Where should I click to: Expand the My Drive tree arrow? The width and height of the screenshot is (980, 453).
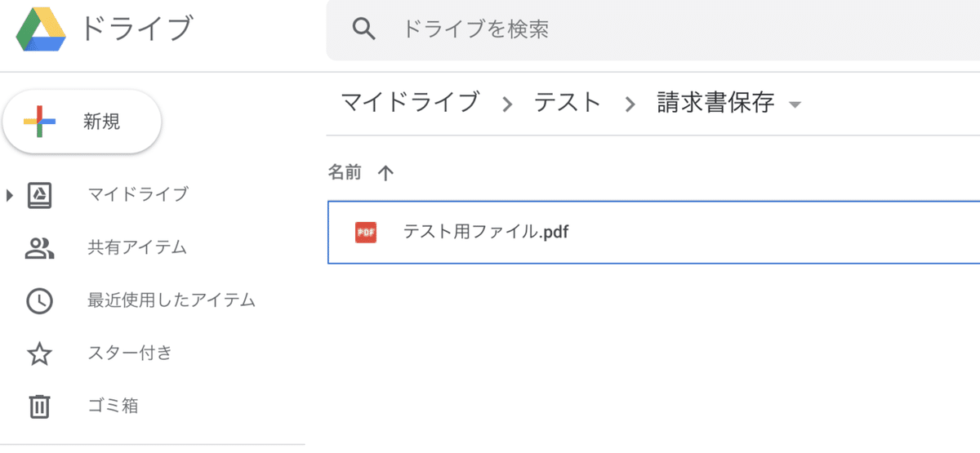coord(10,195)
